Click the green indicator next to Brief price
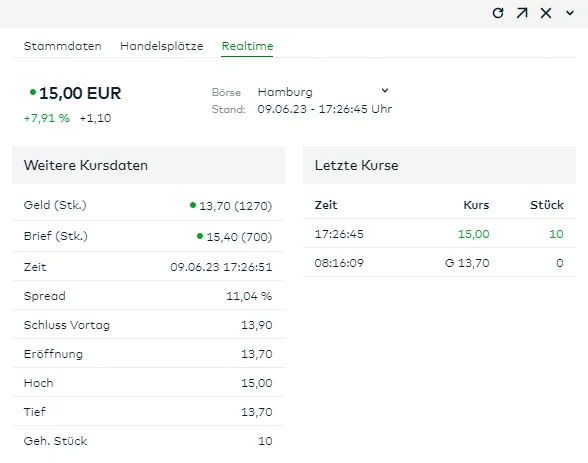This screenshot has width=588, height=463. (200, 236)
